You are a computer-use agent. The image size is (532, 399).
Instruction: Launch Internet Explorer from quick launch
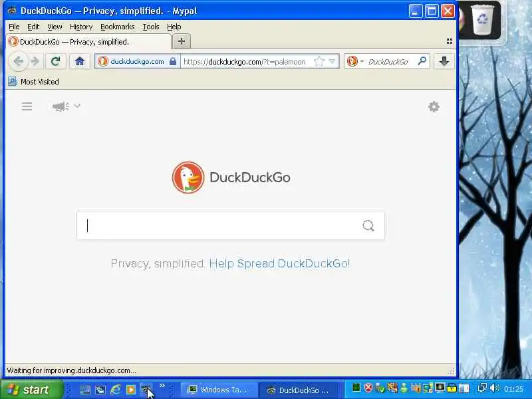(x=115, y=390)
